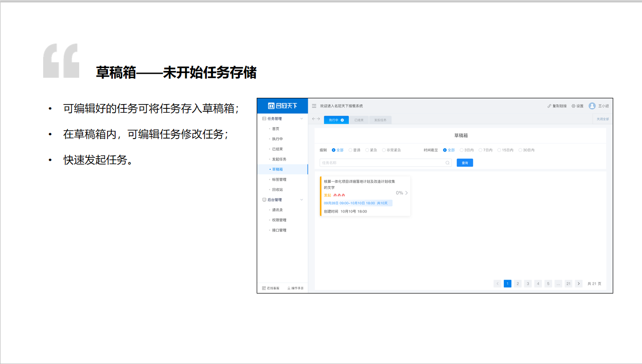
Task: Select 紧急 level radio button
Action: pos(367,150)
